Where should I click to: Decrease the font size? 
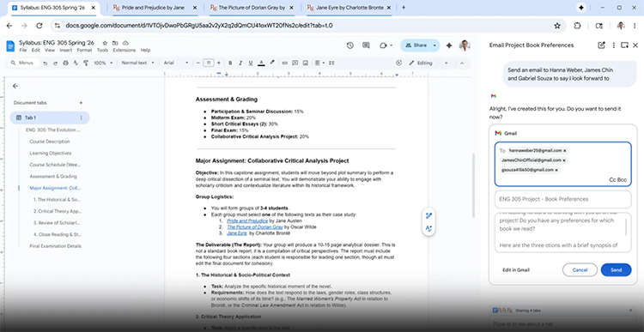point(198,63)
